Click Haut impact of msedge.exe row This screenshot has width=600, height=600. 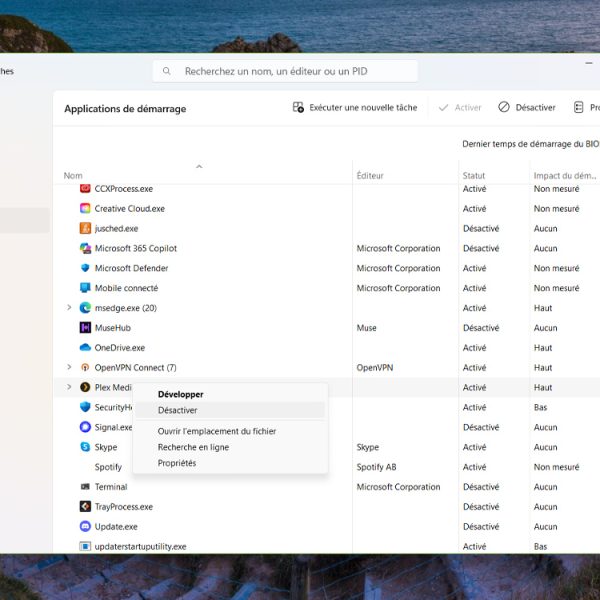(543, 308)
